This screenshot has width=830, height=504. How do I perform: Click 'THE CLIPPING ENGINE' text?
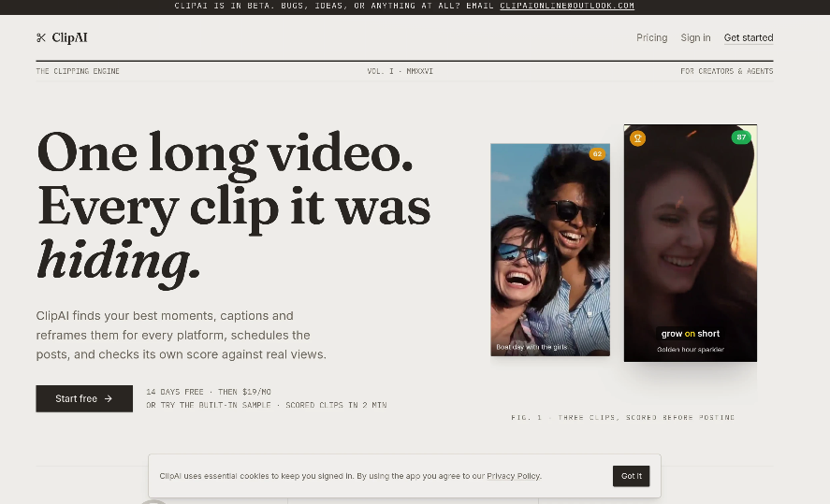coord(78,71)
